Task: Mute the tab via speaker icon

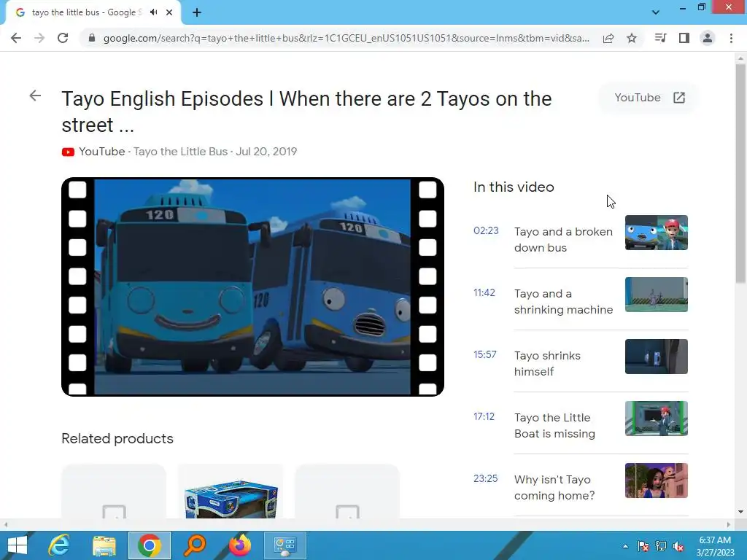Action: [153, 12]
